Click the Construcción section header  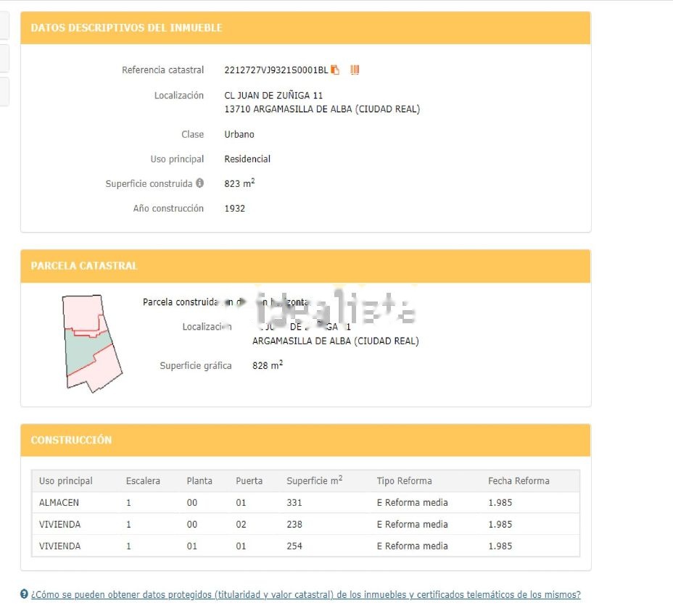[71, 440]
